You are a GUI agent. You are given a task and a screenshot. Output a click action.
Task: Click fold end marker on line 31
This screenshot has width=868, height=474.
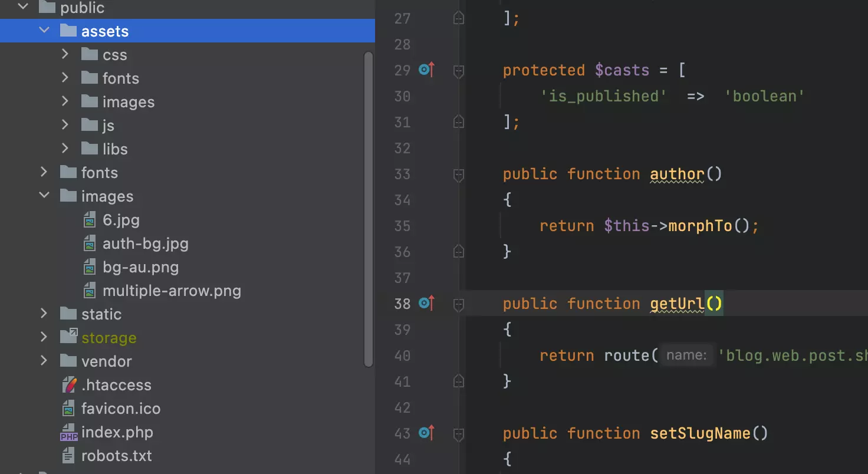(x=459, y=121)
